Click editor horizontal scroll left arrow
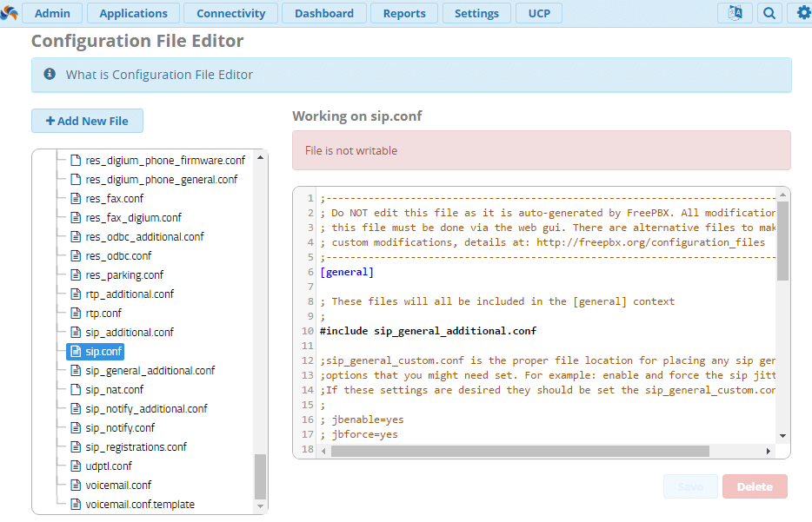The image size is (812, 522). tap(323, 451)
